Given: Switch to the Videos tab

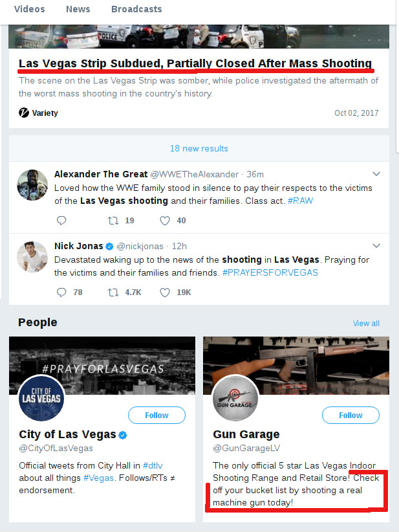Looking at the screenshot, I should tap(30, 9).
